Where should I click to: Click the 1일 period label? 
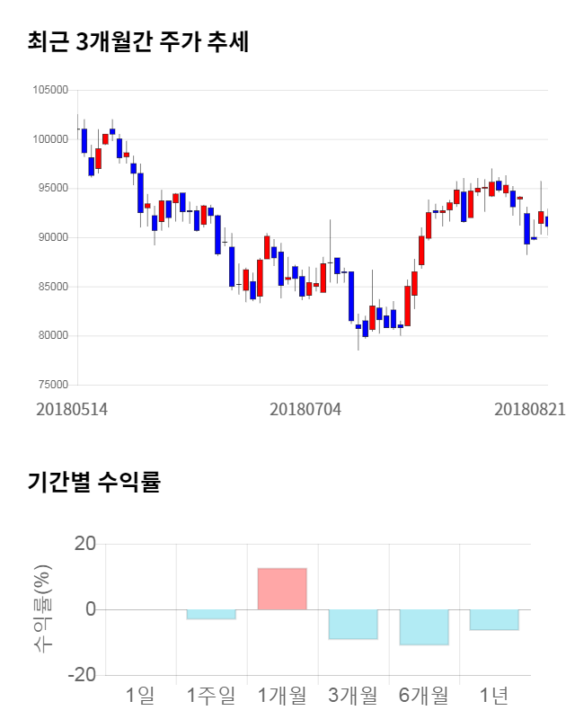tap(140, 695)
